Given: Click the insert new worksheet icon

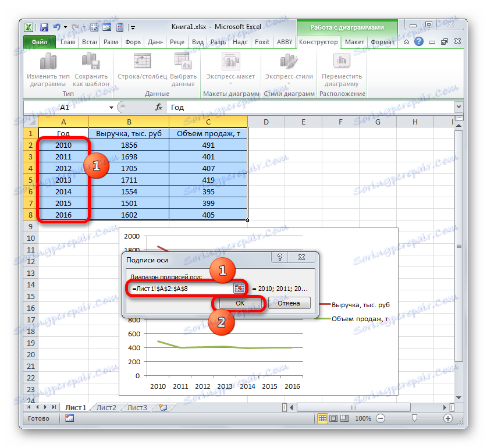Looking at the screenshot, I should (163, 407).
